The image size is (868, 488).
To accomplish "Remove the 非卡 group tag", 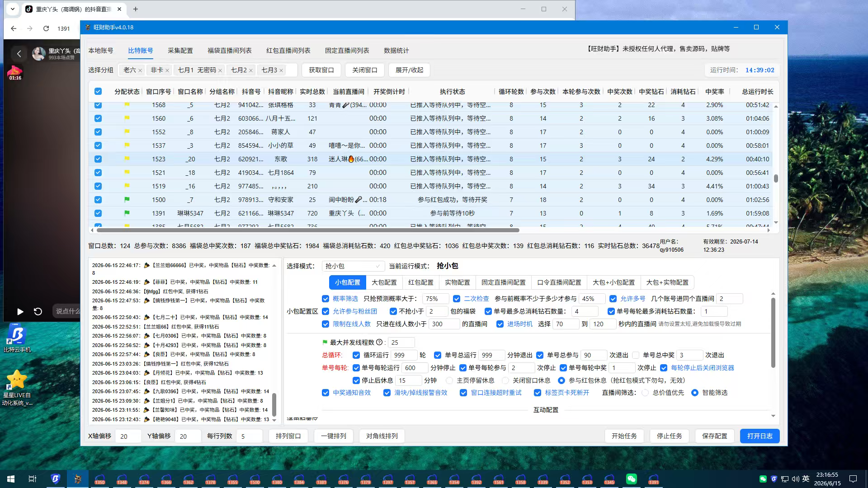I will (167, 70).
